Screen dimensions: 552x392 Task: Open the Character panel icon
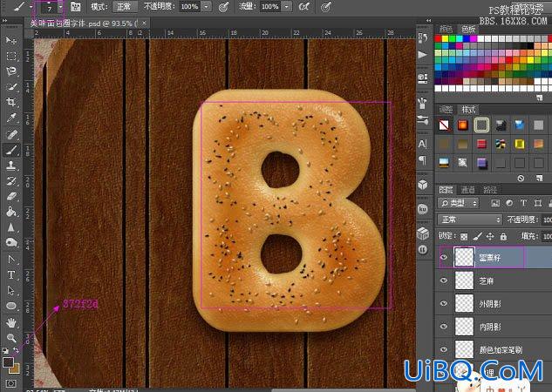pos(422,144)
